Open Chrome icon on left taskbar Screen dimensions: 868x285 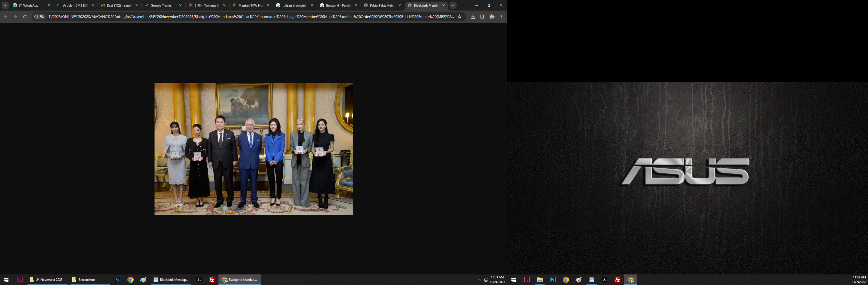click(130, 280)
